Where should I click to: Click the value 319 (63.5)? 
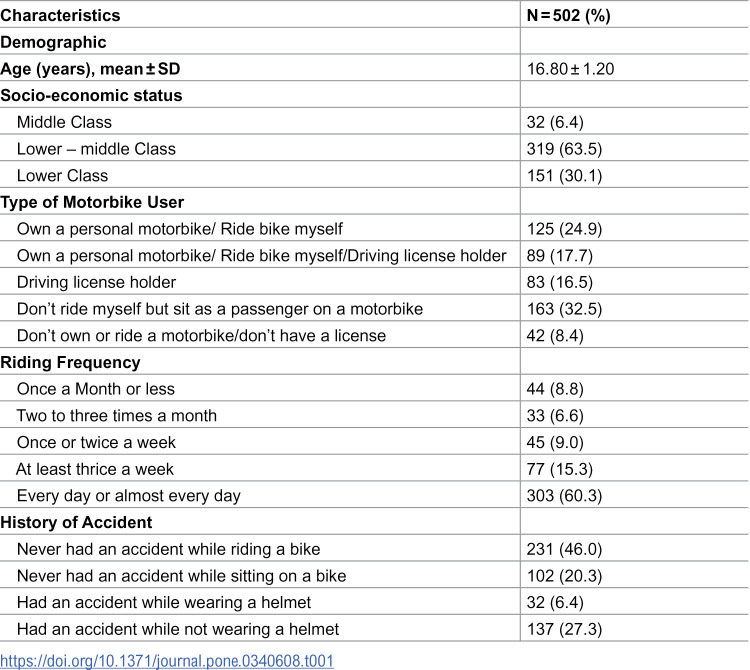click(564, 149)
